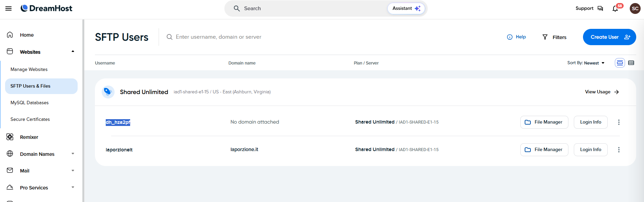644x202 pixels.
Task: Click the server location text iad1-shared-e1-15
Action: coord(222,92)
